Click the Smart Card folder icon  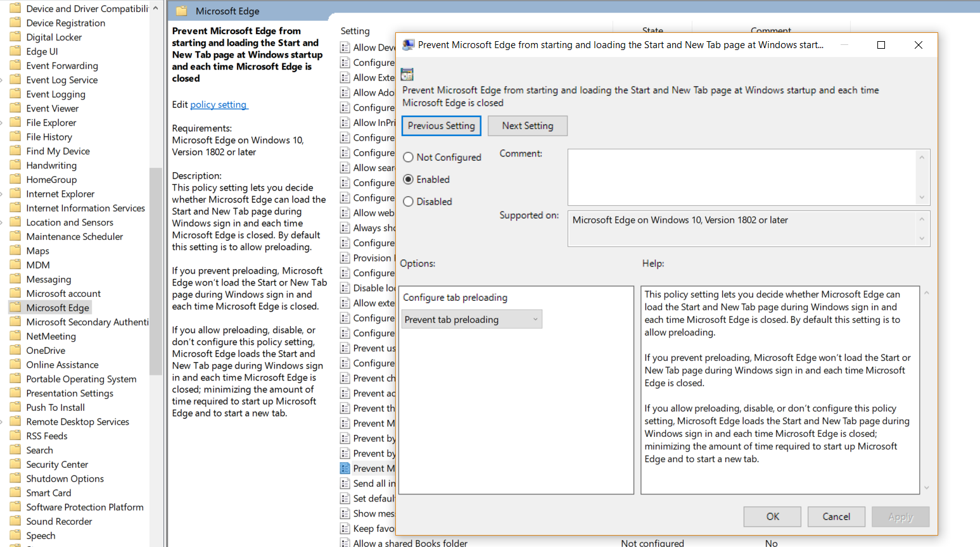(x=16, y=493)
